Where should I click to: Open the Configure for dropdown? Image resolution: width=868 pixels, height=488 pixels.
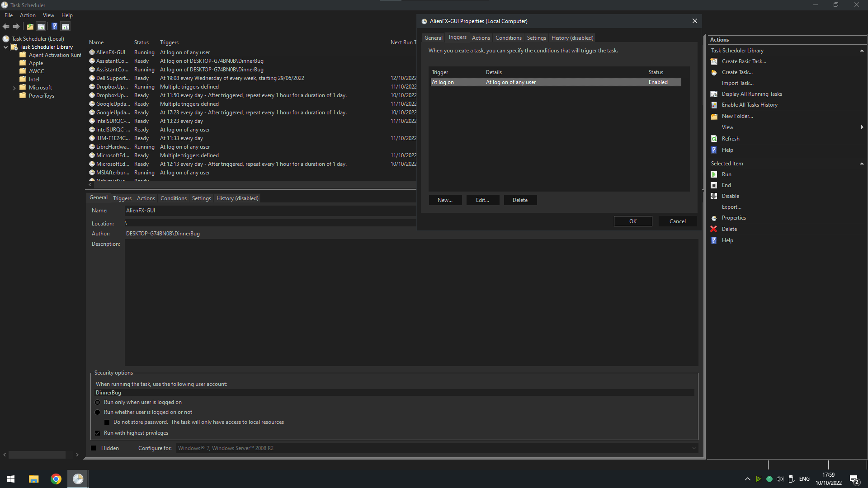pos(694,448)
